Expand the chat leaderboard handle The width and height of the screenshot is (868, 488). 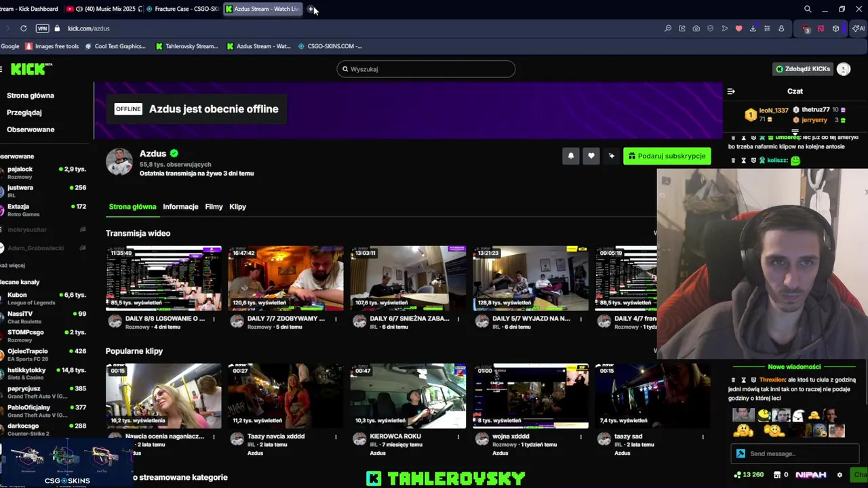[x=795, y=132]
